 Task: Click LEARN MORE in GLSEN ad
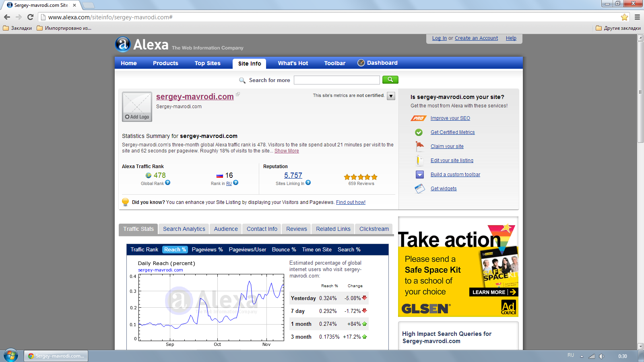tap(493, 292)
